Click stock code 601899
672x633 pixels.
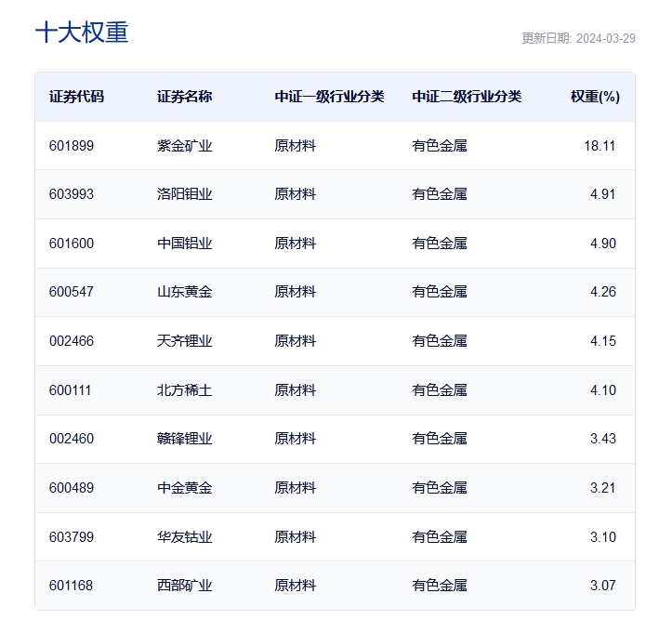[x=72, y=146]
